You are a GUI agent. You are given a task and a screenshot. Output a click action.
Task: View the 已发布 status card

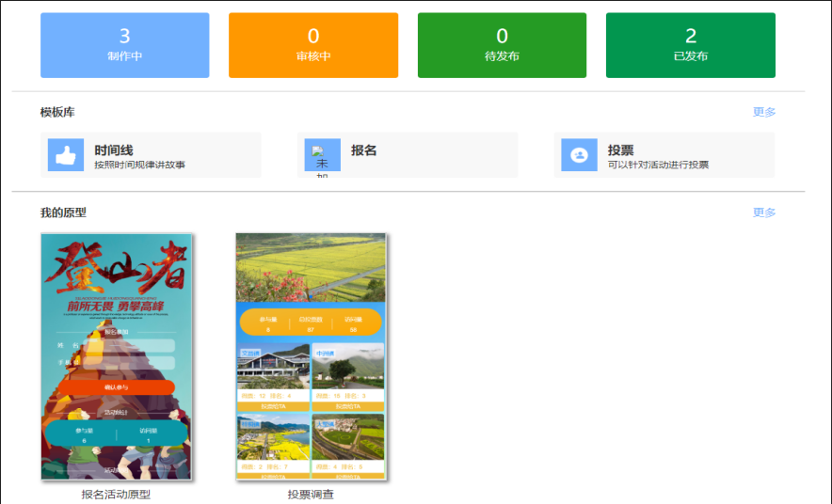pyautogui.click(x=690, y=45)
